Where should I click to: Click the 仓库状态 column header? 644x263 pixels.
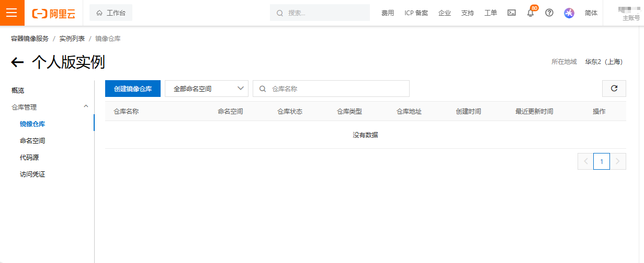coord(290,112)
